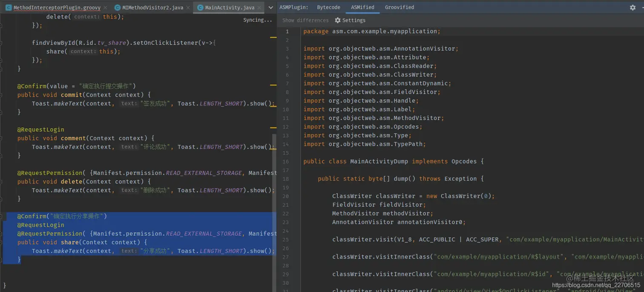This screenshot has height=292, width=644.
Task: Click the share method declaration name
Action: pyautogui.click(x=70, y=243)
